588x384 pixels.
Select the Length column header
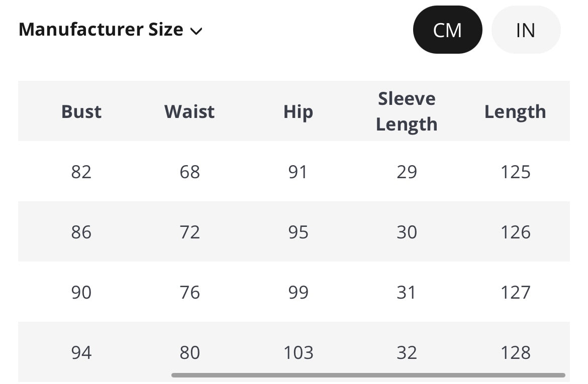click(x=515, y=111)
